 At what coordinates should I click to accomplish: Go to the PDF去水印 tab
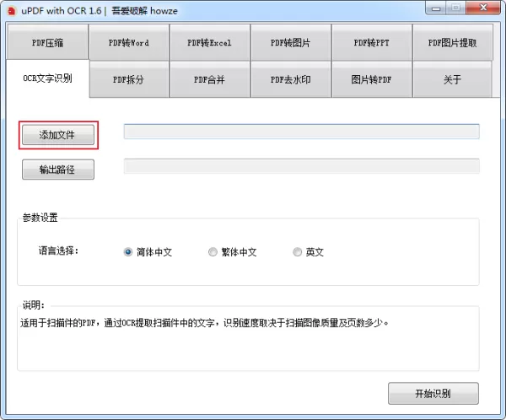(291, 79)
